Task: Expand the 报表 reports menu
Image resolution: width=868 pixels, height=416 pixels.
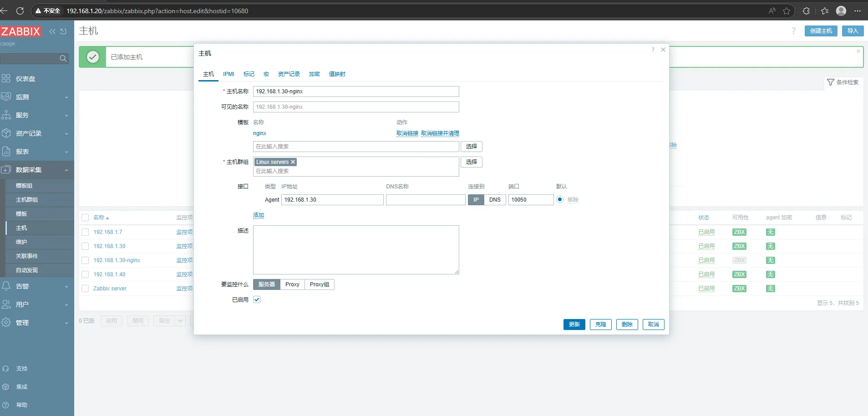Action: (x=36, y=152)
